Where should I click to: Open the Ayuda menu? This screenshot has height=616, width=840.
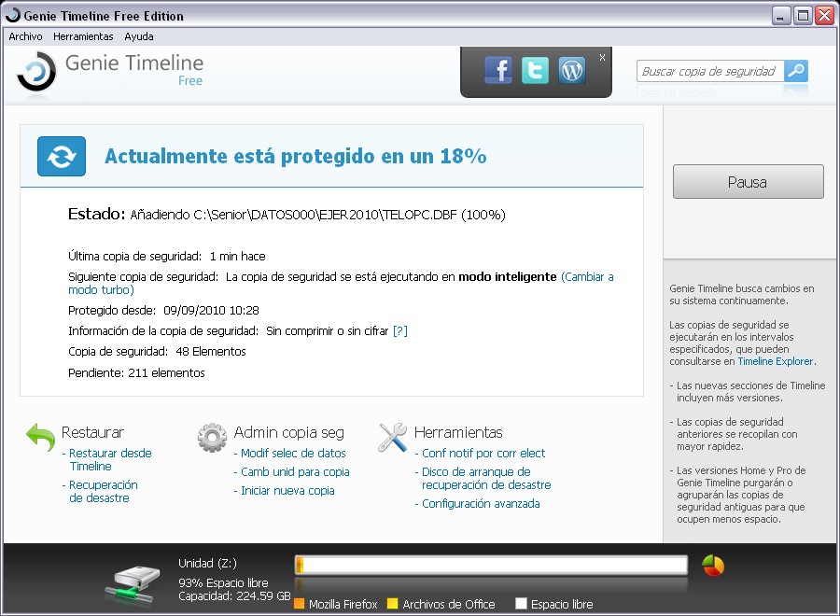click(x=139, y=36)
